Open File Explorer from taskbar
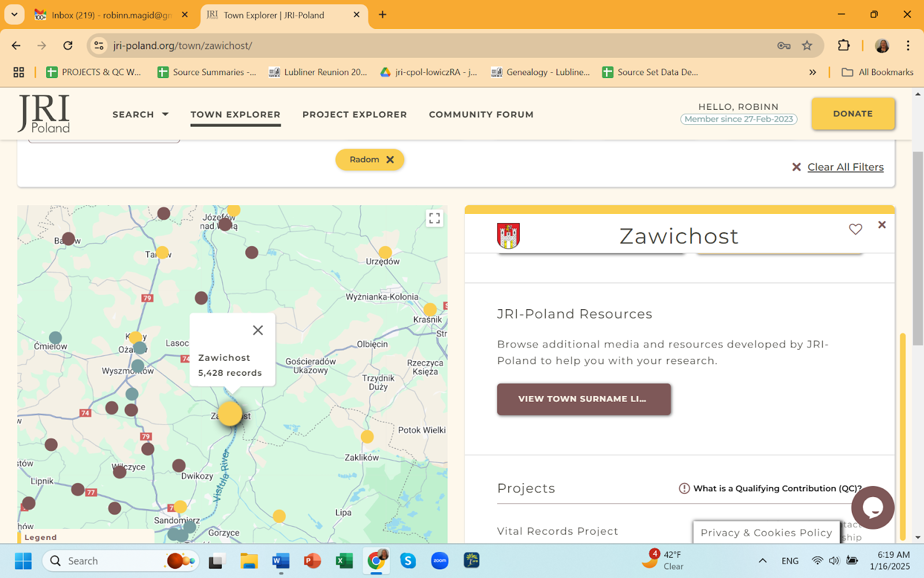This screenshot has height=578, width=924. [249, 561]
